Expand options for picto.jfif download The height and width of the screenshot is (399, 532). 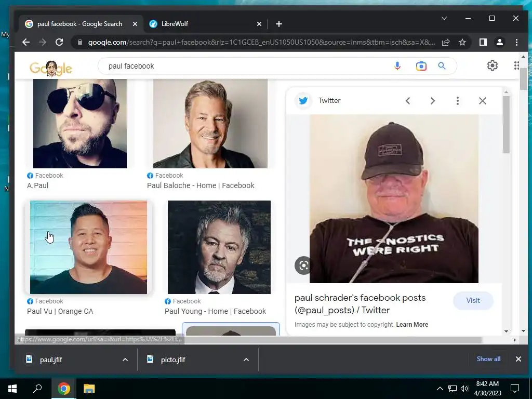pos(246,360)
